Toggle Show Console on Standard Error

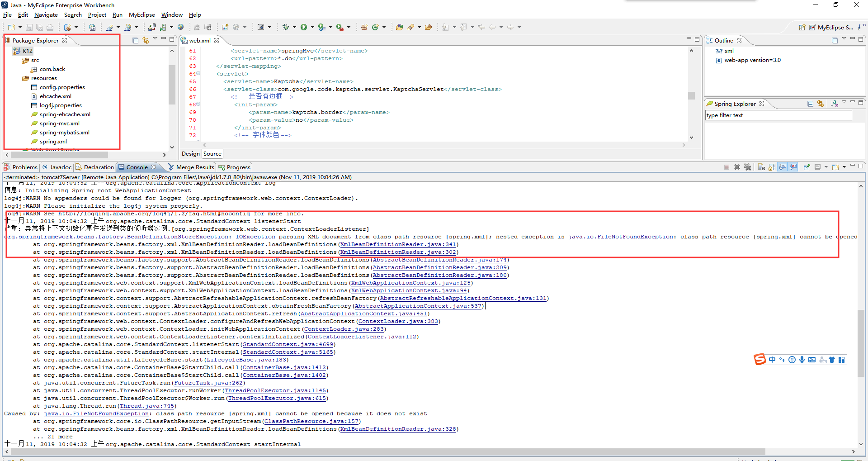793,167
